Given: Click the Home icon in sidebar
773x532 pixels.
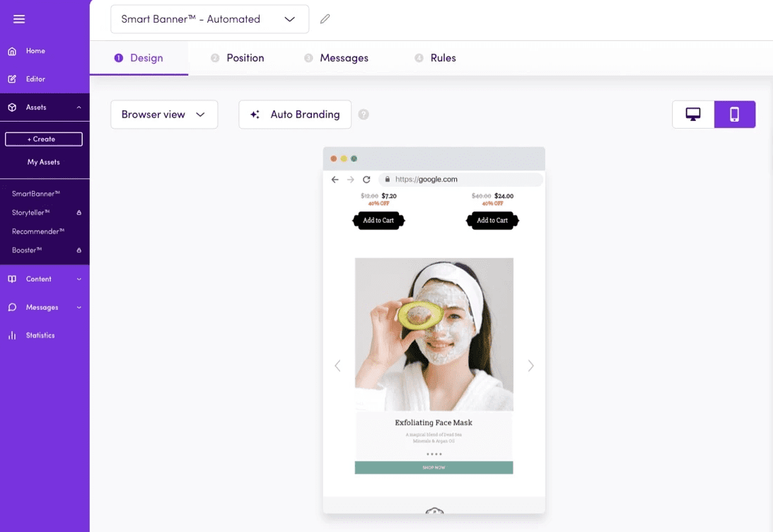Looking at the screenshot, I should [12, 51].
